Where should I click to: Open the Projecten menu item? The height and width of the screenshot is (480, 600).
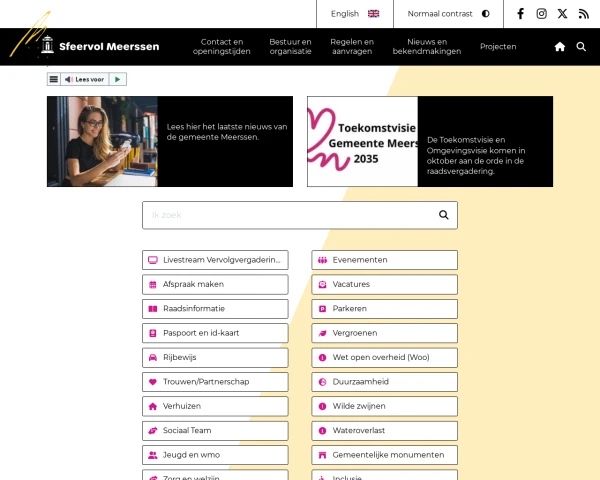click(x=498, y=47)
